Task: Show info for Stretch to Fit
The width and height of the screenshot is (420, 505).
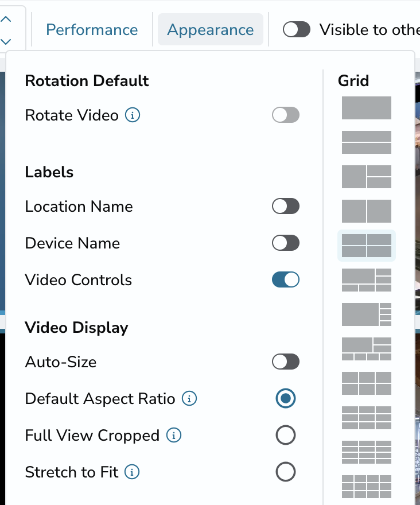Action: tap(132, 472)
